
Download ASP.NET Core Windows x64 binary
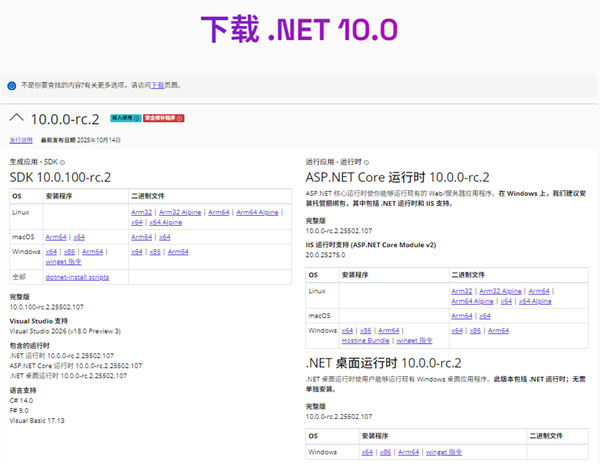tap(457, 330)
